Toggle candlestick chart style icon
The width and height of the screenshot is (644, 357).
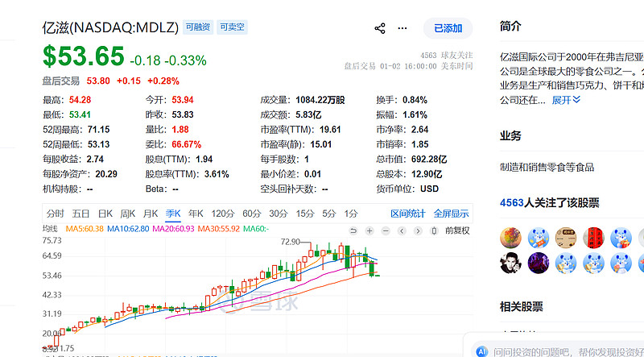coord(434,231)
